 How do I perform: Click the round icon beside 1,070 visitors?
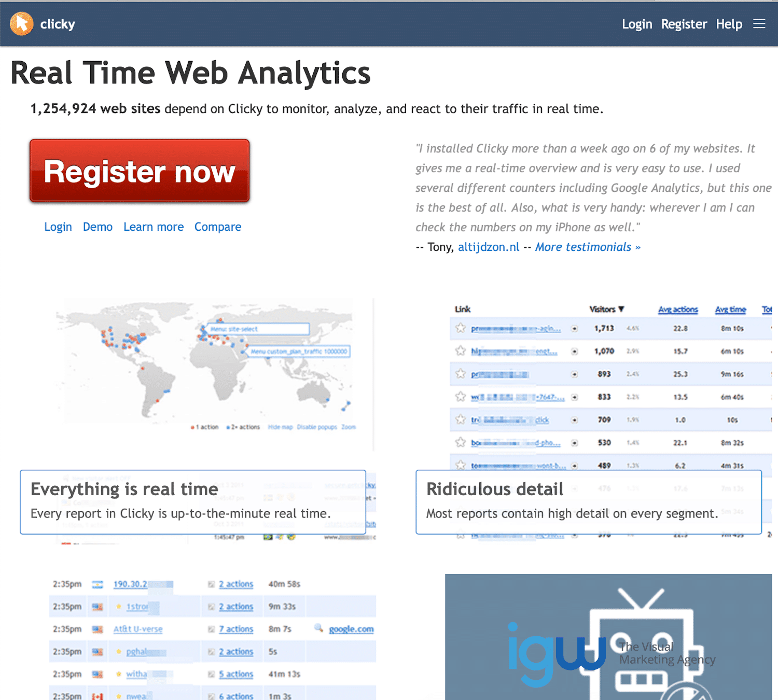575,352
